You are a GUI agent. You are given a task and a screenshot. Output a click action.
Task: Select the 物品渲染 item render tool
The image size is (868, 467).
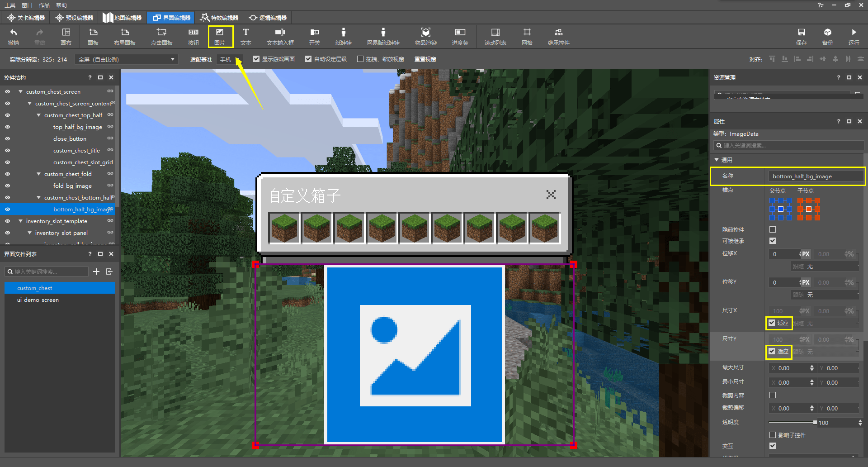point(426,37)
